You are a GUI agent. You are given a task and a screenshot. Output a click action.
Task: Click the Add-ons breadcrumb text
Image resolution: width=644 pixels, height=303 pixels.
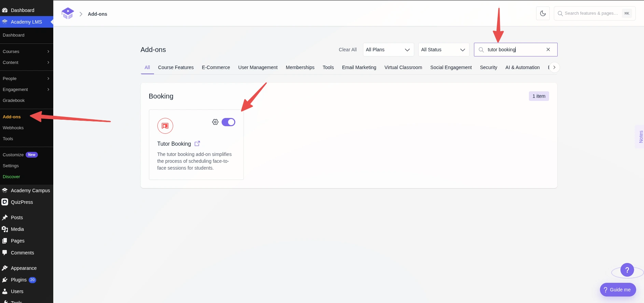97,14
